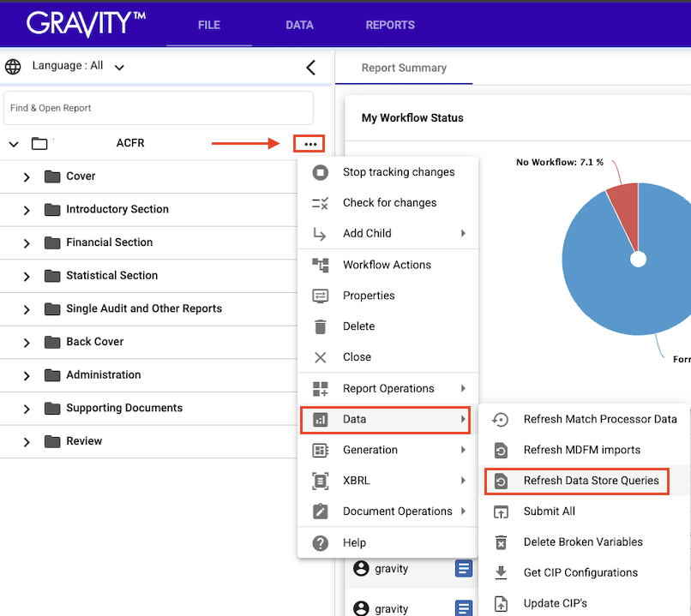Expand the Review folder
The height and width of the screenshot is (616, 691).
(x=27, y=441)
